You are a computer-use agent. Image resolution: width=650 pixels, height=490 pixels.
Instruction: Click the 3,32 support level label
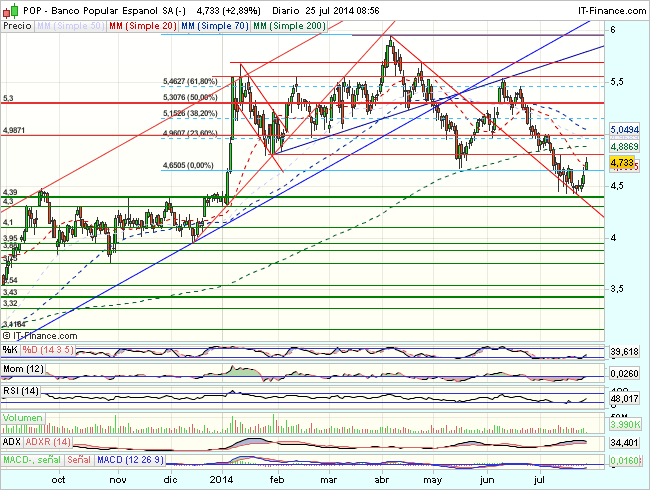tap(10, 303)
